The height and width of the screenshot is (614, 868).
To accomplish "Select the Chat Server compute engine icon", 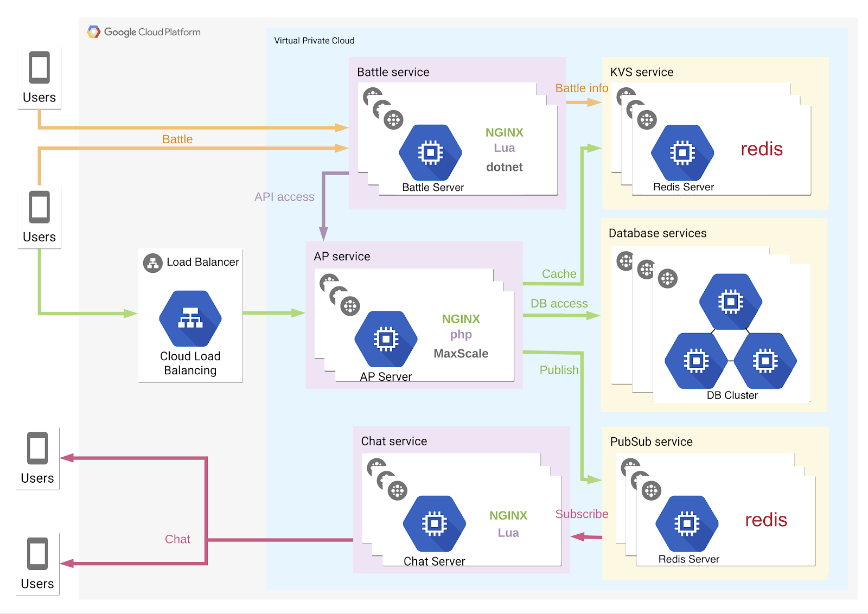I will coord(435,523).
